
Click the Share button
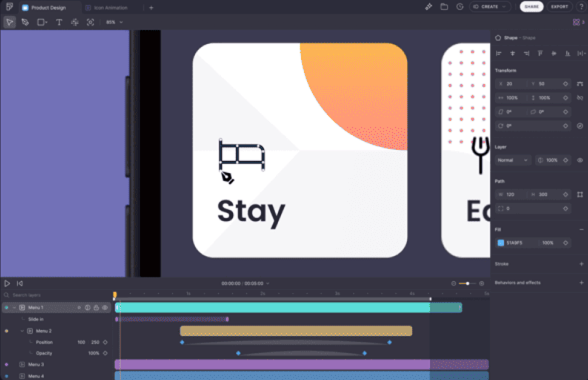[531, 7]
